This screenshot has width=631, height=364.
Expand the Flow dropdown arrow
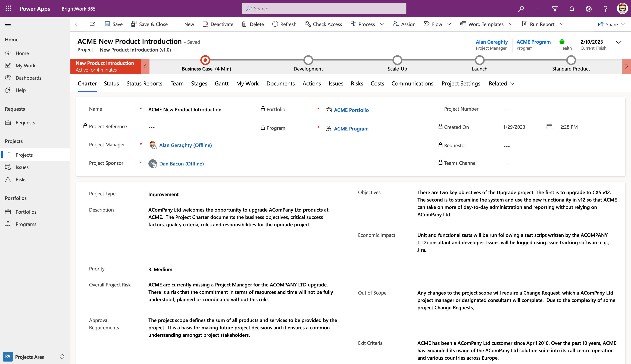pyautogui.click(x=449, y=24)
